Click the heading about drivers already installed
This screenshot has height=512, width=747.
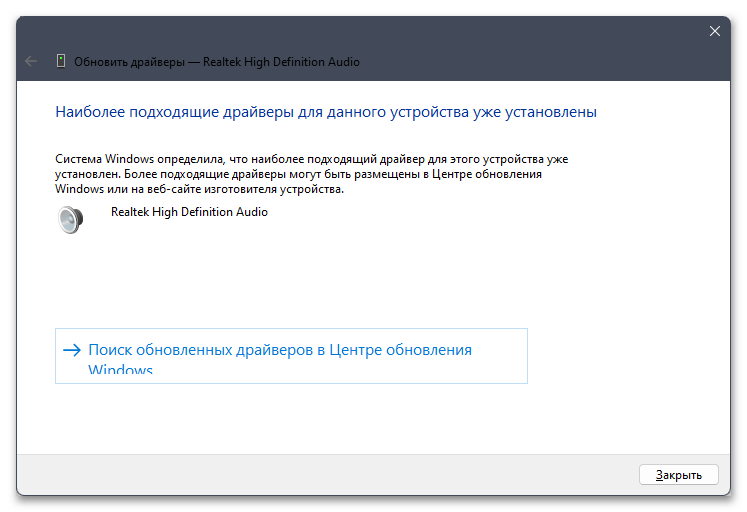point(326,112)
